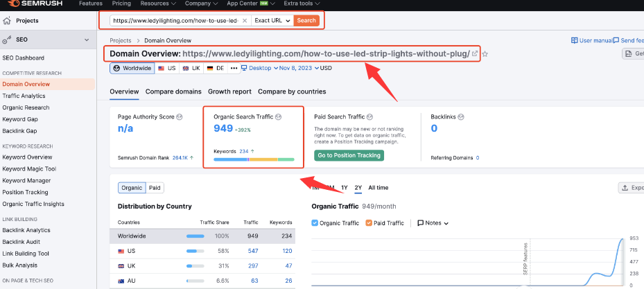Click Referring Domains value 0
Screen dimensions: 644x289
478,157
